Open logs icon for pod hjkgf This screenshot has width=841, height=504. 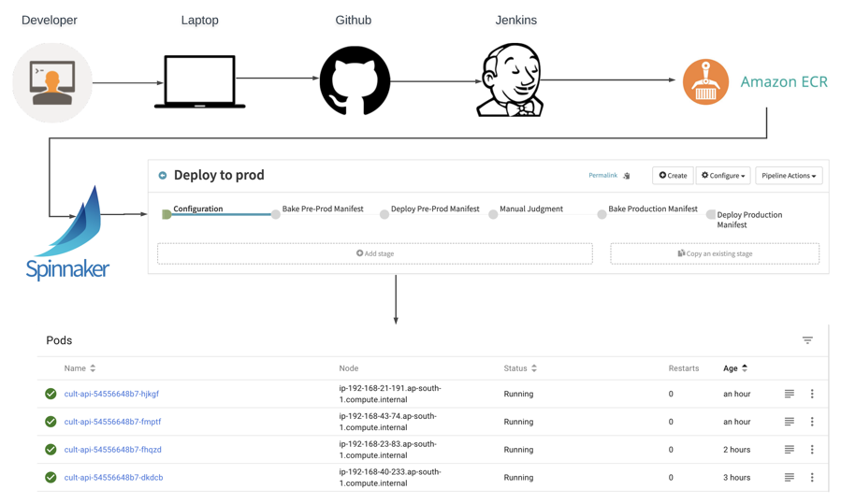point(789,394)
